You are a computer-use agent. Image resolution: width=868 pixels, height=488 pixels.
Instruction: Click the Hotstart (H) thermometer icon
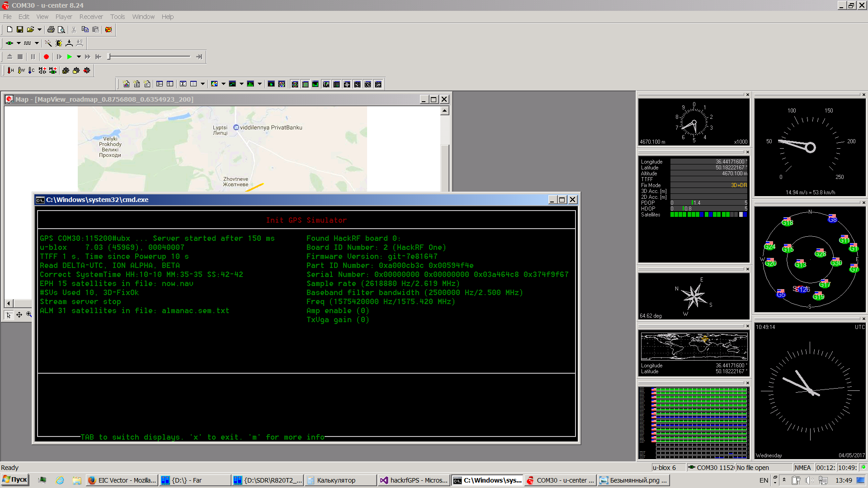10,70
